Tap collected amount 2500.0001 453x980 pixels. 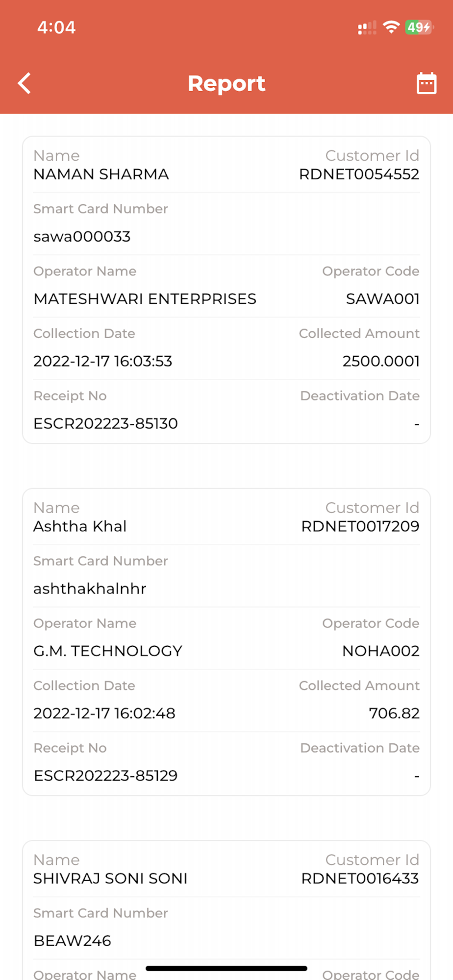381,361
